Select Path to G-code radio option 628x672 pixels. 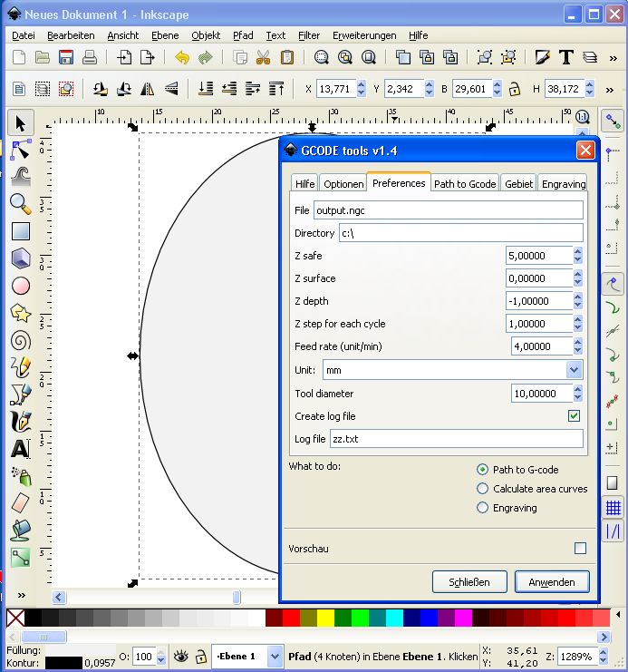click(x=482, y=470)
